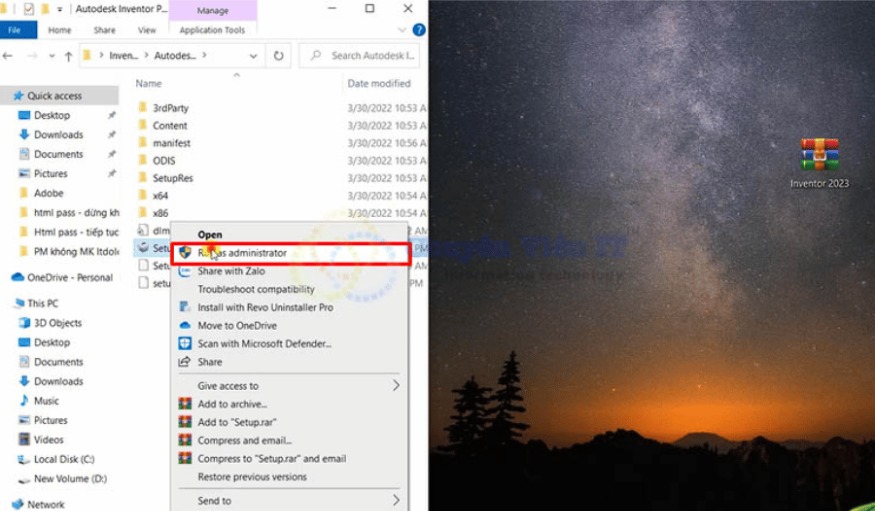Go up one folder level with up arrow

pos(69,56)
